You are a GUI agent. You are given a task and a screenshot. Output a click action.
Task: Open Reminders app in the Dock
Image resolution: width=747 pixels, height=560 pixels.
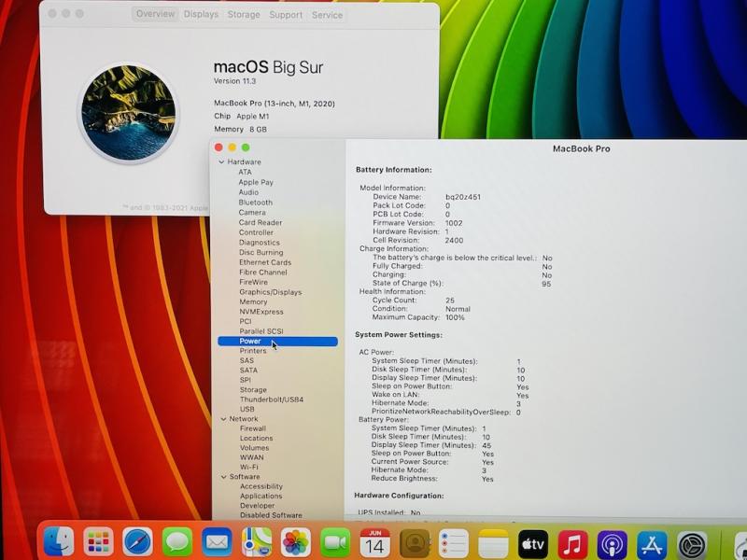coord(454,542)
